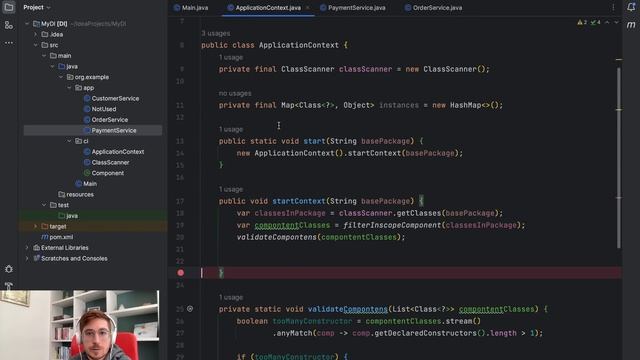The image size is (640, 360).
Task: Expand the target folder
Action: click(x=36, y=226)
